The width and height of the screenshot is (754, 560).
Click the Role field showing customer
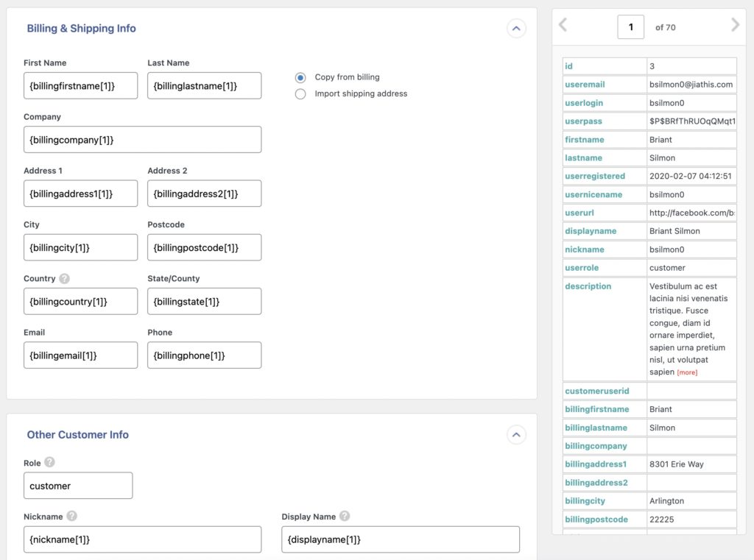[78, 485]
